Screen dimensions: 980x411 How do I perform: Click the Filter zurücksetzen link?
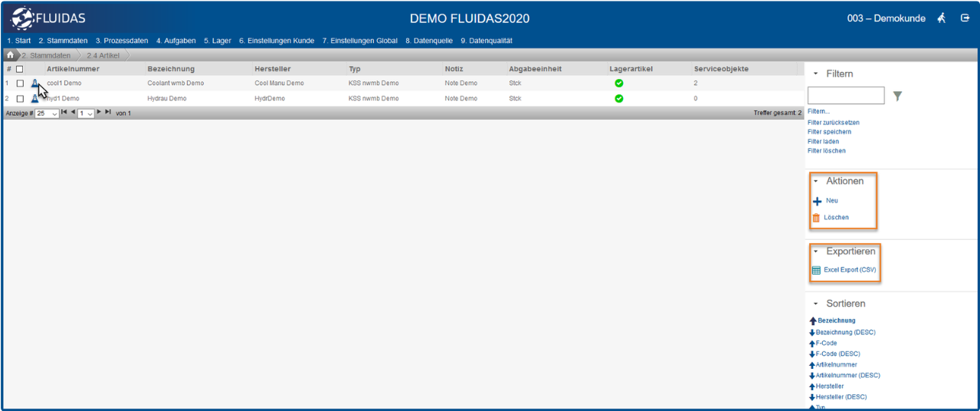point(833,123)
